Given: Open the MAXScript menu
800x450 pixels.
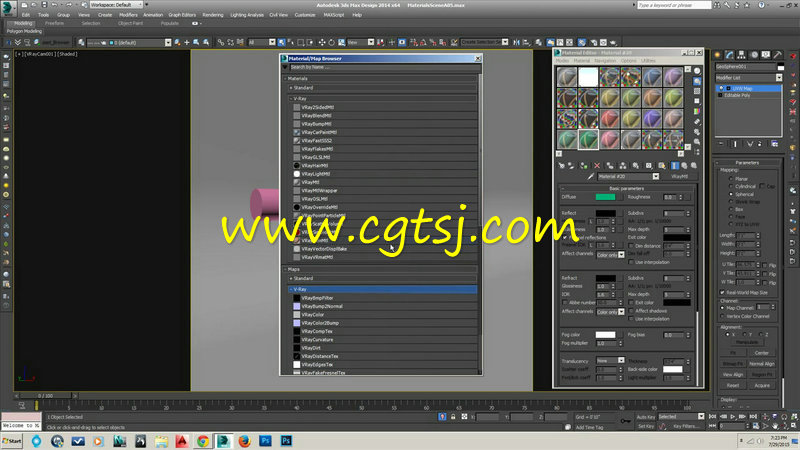Looking at the screenshot, I should 334,15.
